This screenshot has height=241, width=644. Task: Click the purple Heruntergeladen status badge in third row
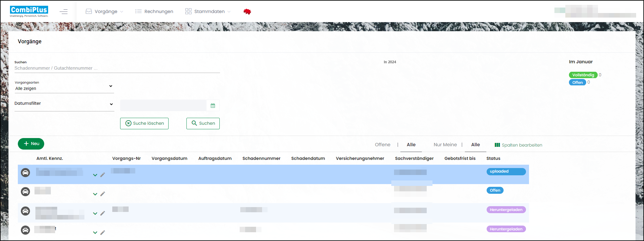tap(506, 210)
